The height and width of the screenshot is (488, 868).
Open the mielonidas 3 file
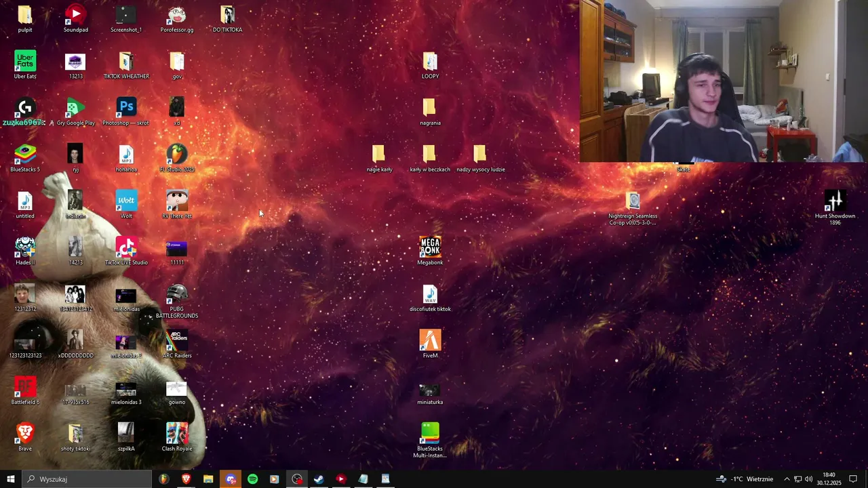click(x=126, y=391)
